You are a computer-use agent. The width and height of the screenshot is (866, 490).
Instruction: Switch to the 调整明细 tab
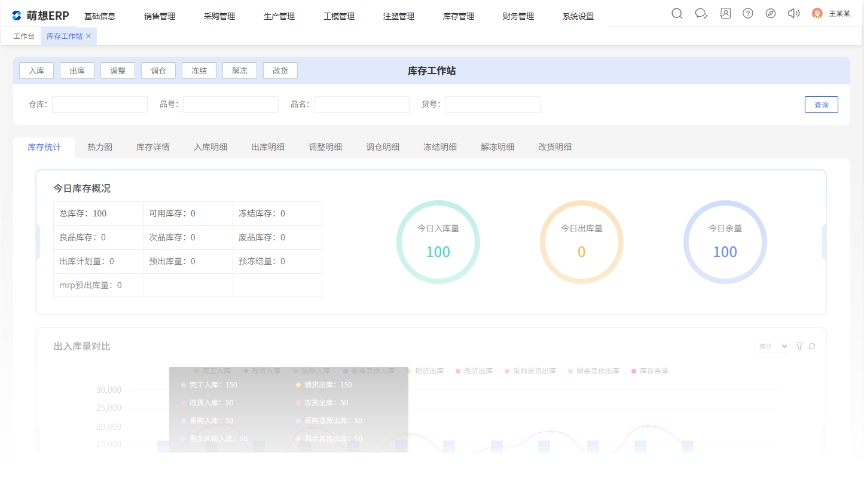coord(325,147)
